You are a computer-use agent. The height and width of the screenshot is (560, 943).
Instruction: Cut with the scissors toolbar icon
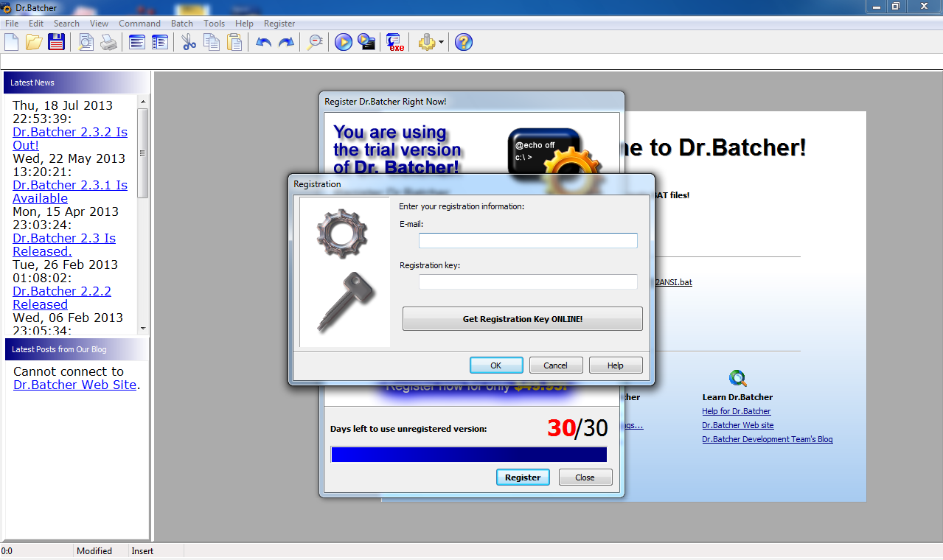[x=189, y=42]
